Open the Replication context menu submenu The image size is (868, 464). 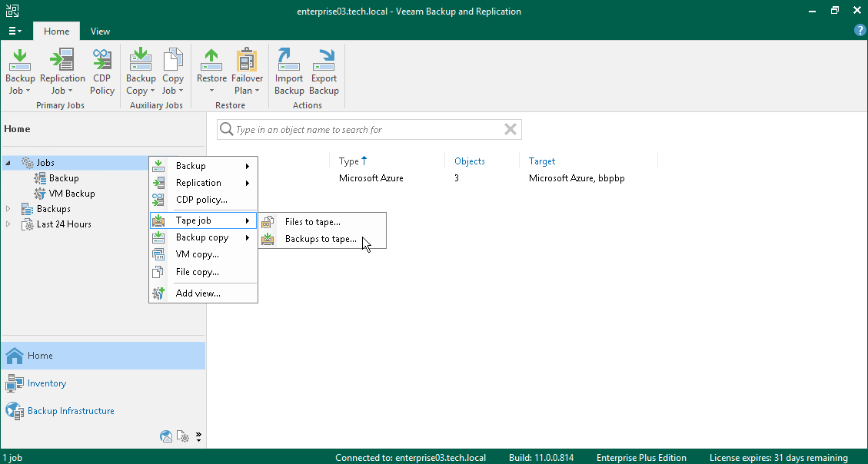(203, 183)
